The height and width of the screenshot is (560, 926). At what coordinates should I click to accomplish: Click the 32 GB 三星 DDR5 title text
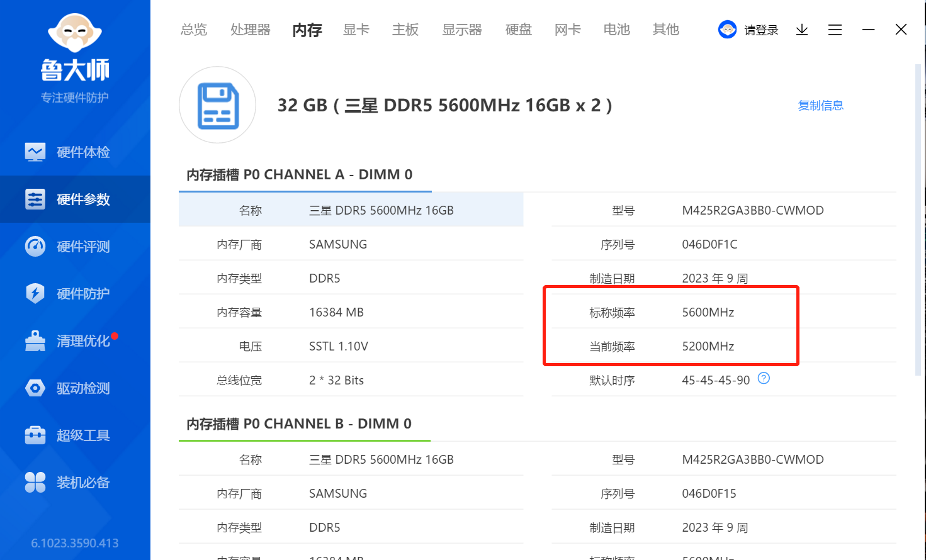pyautogui.click(x=445, y=105)
